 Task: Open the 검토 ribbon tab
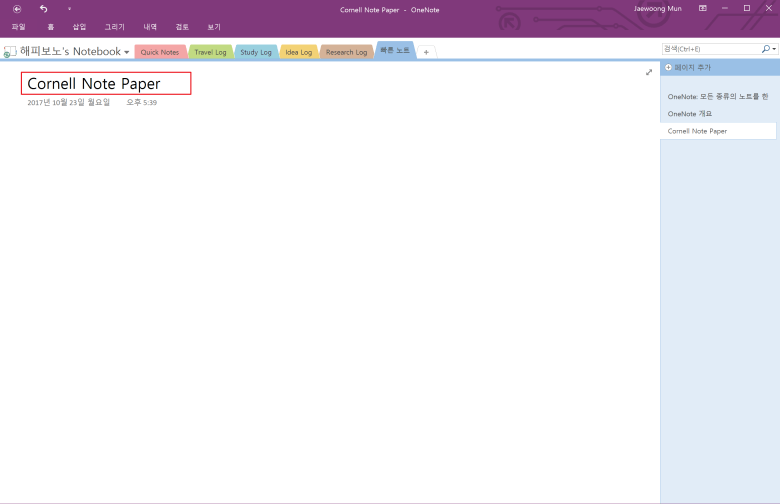point(182,27)
